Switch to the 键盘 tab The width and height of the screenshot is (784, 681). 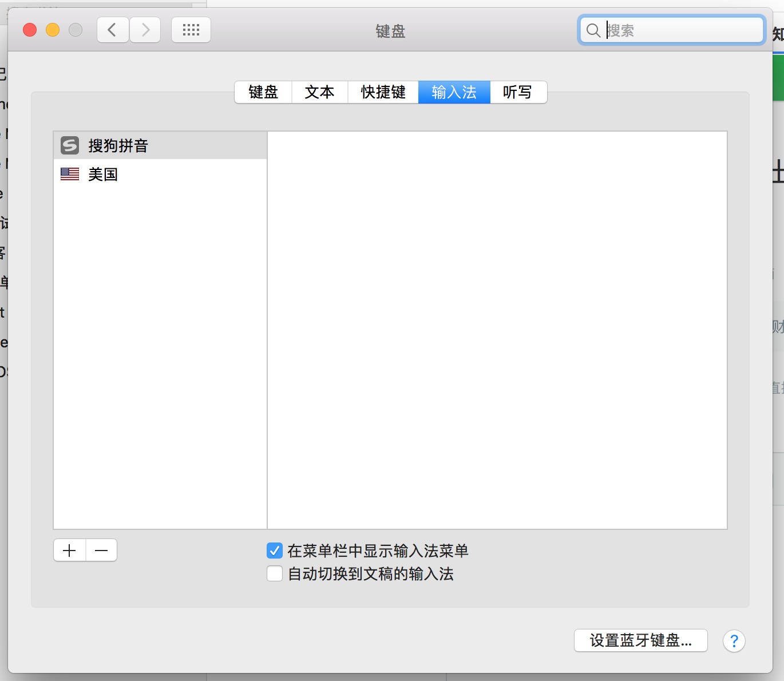click(x=263, y=92)
